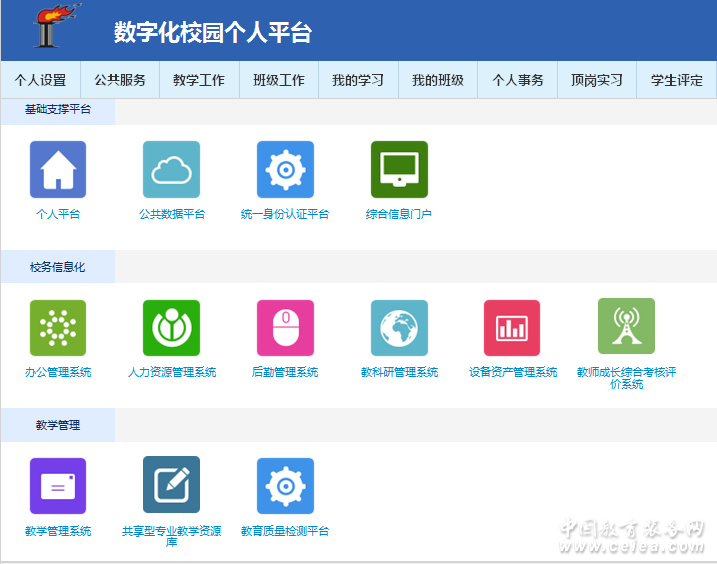Click the 教师成长综合考核评价系统 tower icon

click(626, 326)
